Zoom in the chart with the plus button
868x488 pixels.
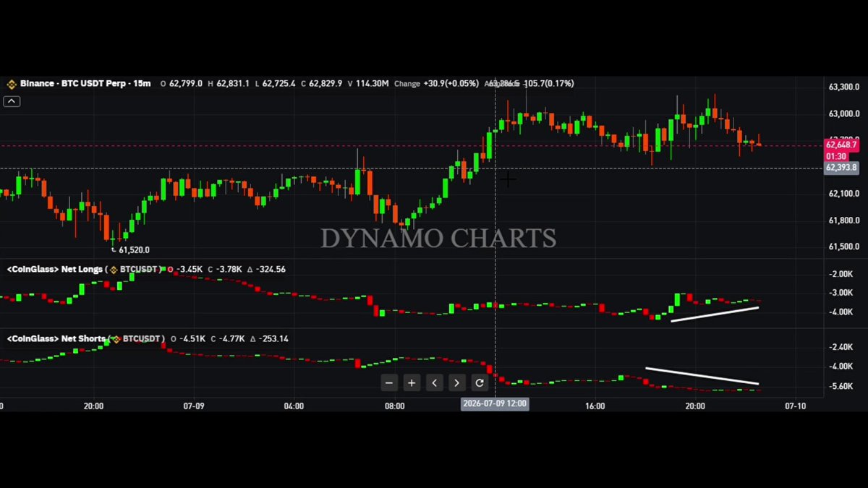412,382
